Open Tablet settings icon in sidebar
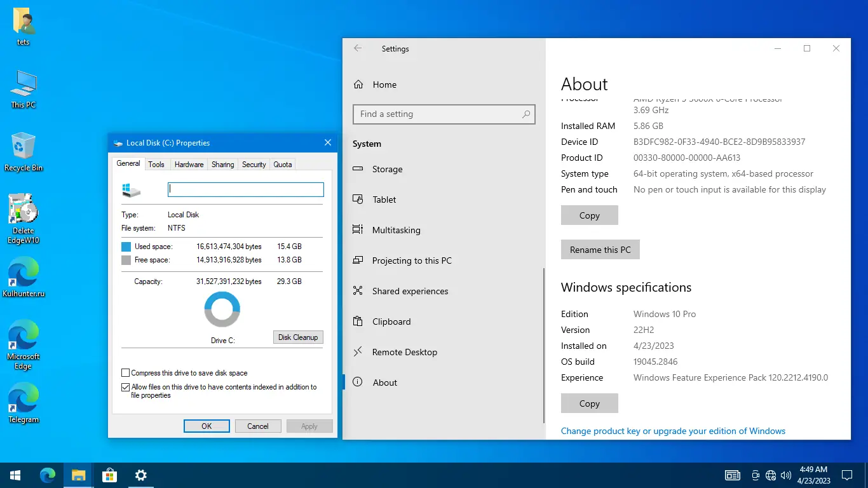This screenshot has width=868, height=488. coord(358,200)
